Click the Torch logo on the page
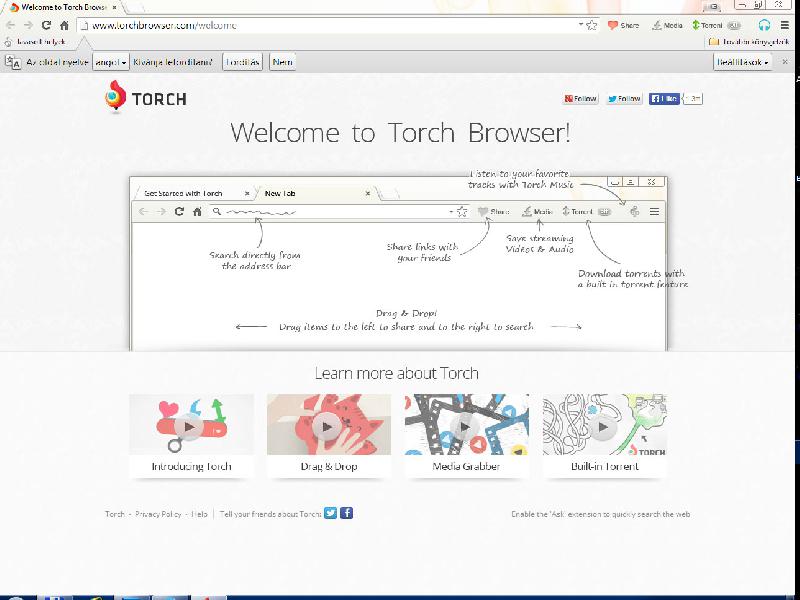 145,96
